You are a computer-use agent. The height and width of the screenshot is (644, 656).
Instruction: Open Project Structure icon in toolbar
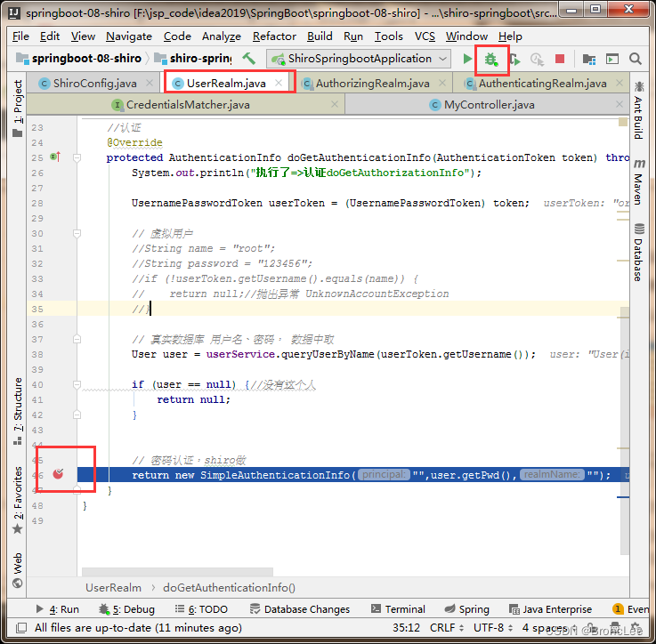pyautogui.click(x=589, y=60)
